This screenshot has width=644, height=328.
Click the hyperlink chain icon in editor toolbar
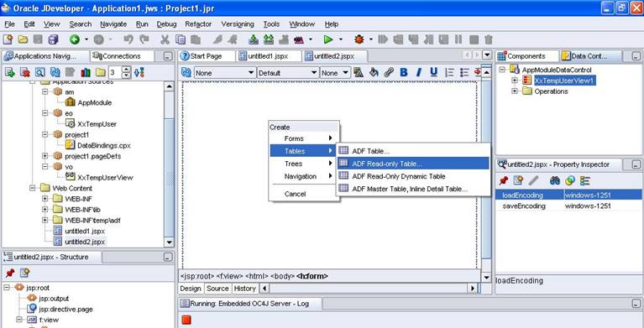pos(389,73)
